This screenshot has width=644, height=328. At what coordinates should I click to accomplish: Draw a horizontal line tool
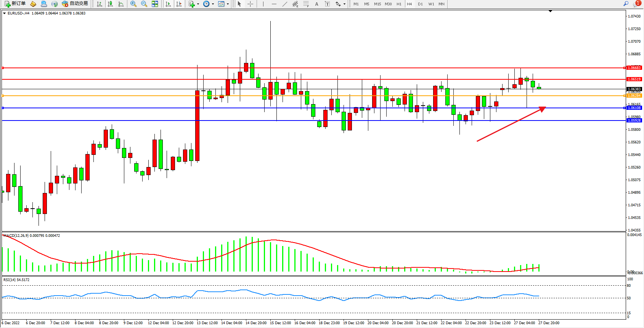point(274,4)
